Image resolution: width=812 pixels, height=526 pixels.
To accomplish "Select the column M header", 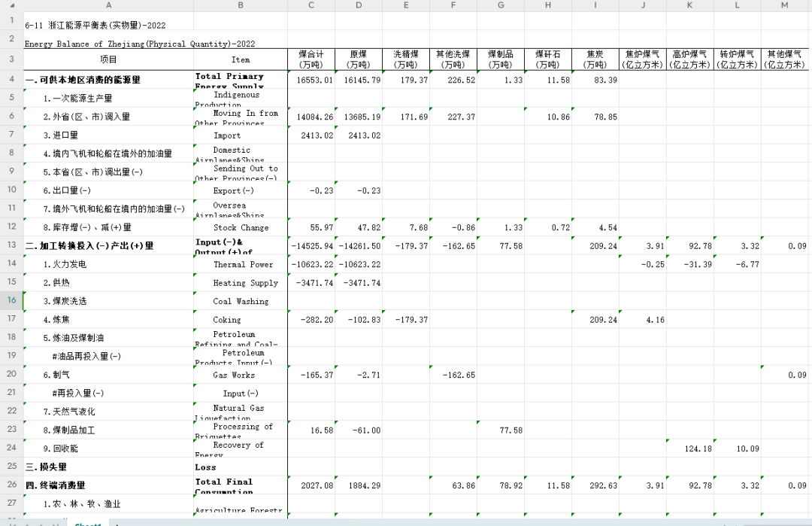I will coord(785,5).
